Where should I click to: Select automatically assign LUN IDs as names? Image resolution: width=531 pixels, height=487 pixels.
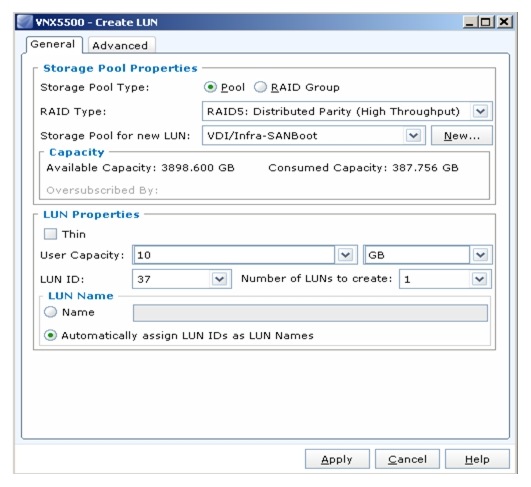(x=50, y=336)
